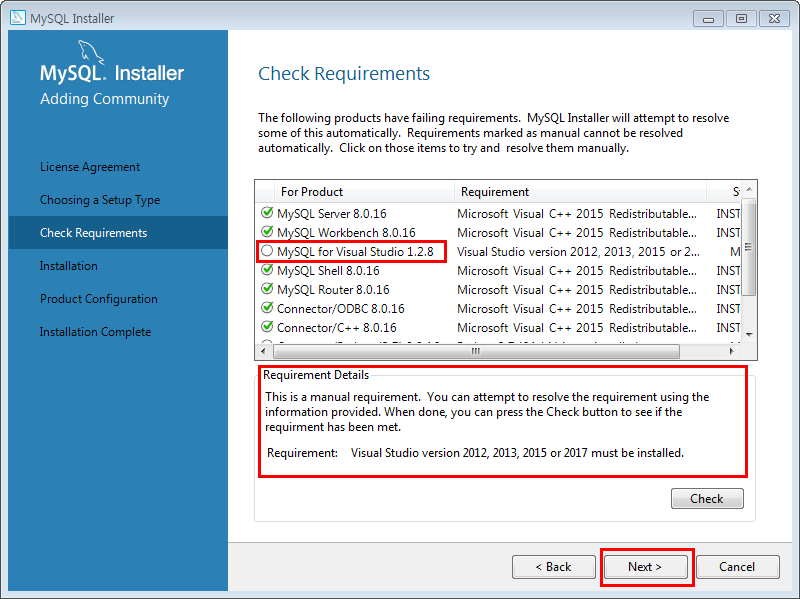Maximize the MySQL Installer window
This screenshot has width=800, height=599.
coord(741,19)
